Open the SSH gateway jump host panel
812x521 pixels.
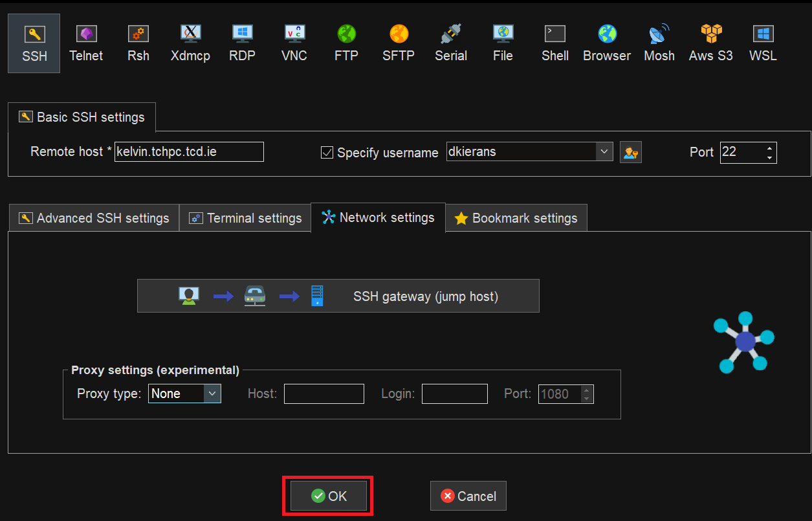[x=338, y=295]
